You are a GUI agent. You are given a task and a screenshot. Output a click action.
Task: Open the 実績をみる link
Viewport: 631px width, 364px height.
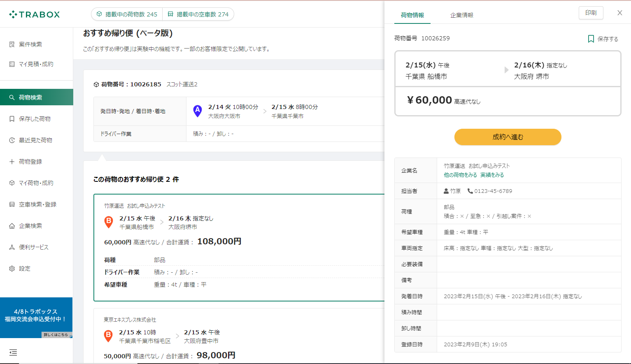tap(492, 175)
